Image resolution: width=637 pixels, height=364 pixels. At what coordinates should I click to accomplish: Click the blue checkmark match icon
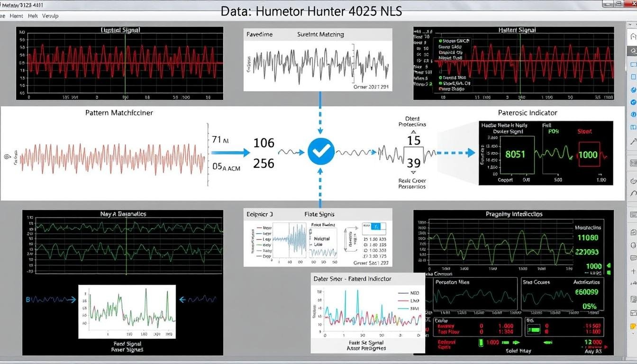[x=321, y=152]
